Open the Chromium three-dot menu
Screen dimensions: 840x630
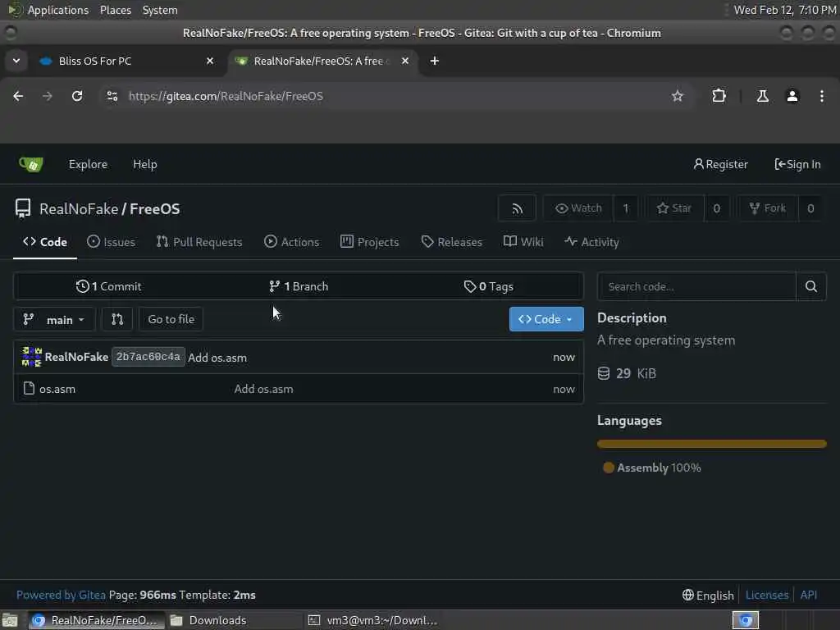coord(822,96)
